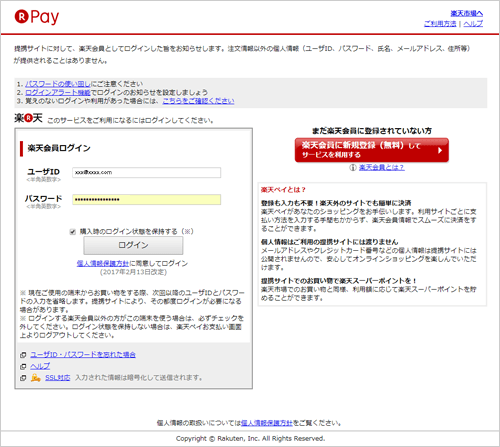Open the ヘルプ link in header
The width and height of the screenshot is (500, 447).
pyautogui.click(x=473, y=24)
